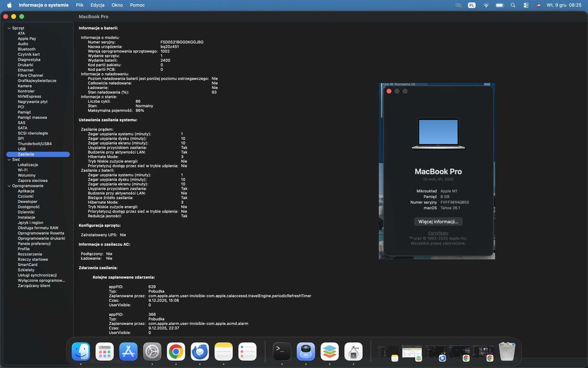Select Czytnik kart in the sidebar

tap(28, 54)
